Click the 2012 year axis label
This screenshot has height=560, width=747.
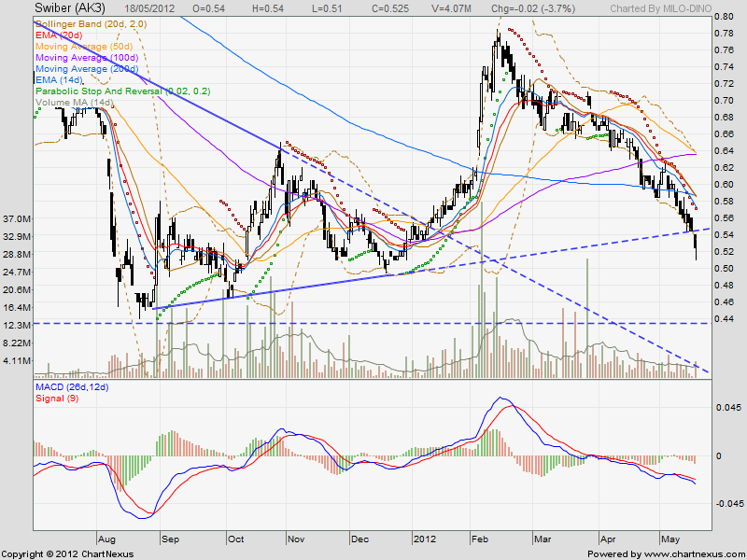coord(425,539)
